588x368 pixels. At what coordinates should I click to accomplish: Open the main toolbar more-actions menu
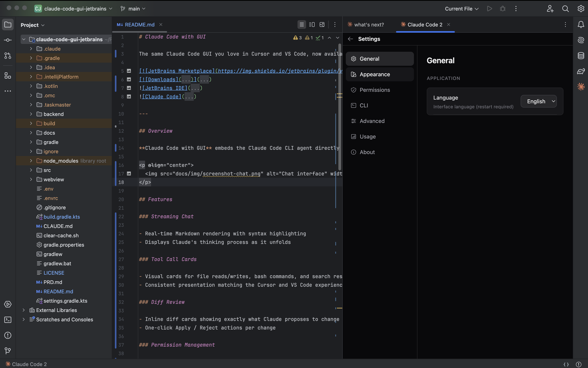pos(516,9)
